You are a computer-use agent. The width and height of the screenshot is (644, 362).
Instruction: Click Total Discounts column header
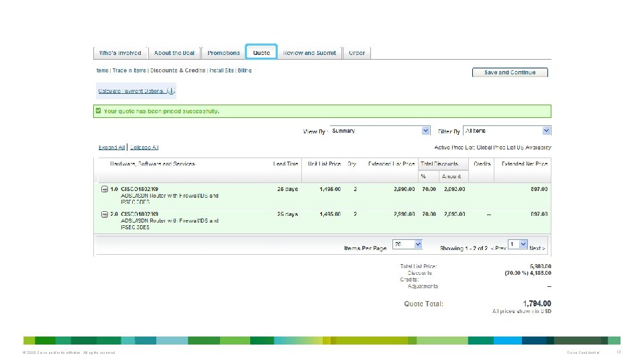pos(439,164)
